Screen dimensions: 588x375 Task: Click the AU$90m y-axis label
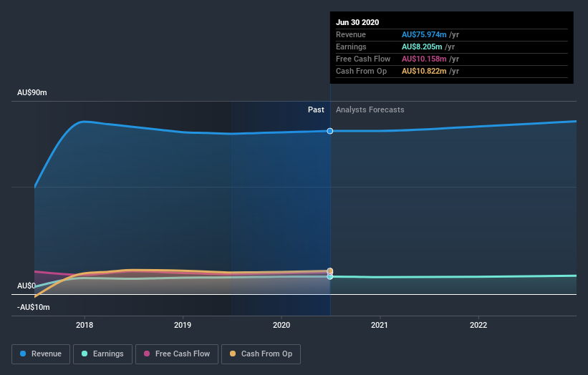click(32, 92)
